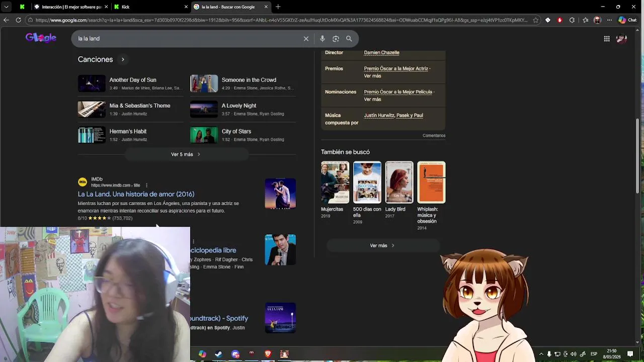Open the Whiplash movie poster
644x362 pixels.
click(x=431, y=182)
